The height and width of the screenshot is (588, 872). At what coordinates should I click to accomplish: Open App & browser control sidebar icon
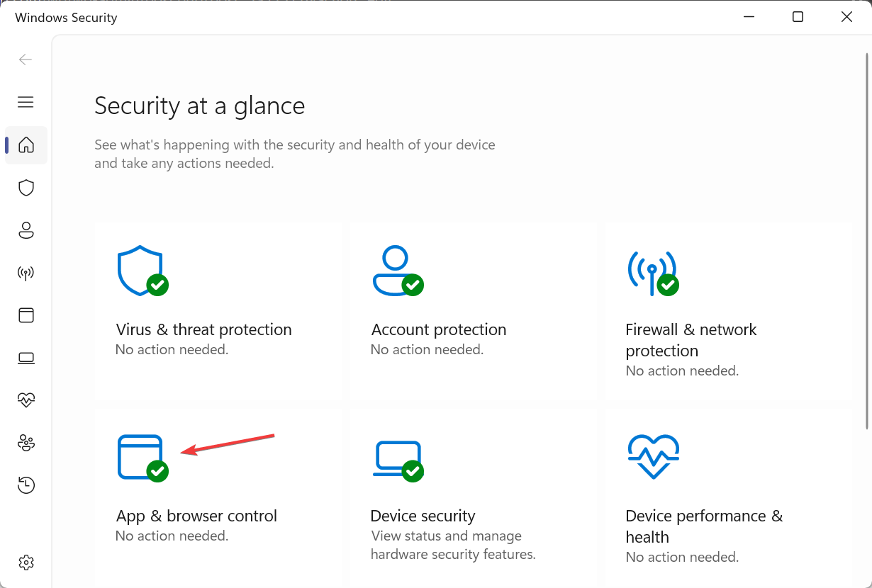tap(26, 315)
